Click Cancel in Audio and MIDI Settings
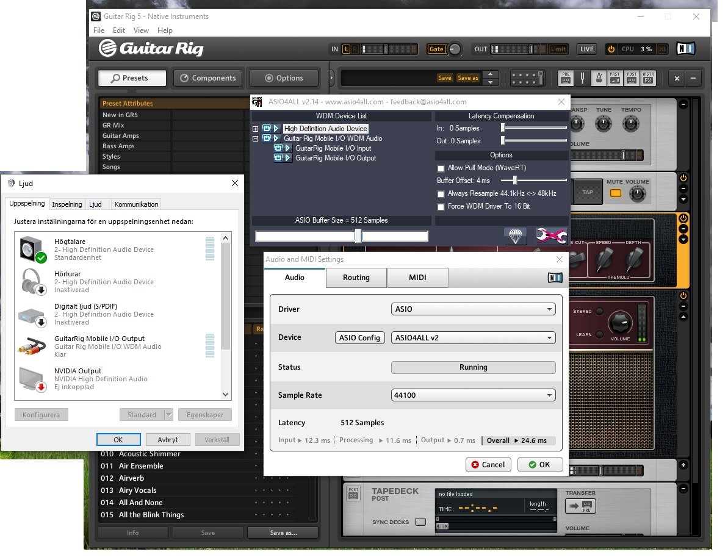Viewport: 728px width, 560px height. (488, 465)
